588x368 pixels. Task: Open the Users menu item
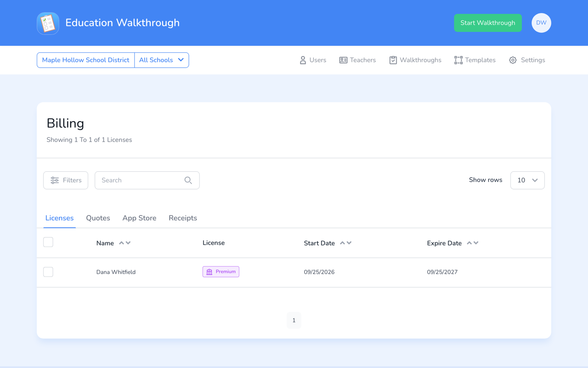313,60
